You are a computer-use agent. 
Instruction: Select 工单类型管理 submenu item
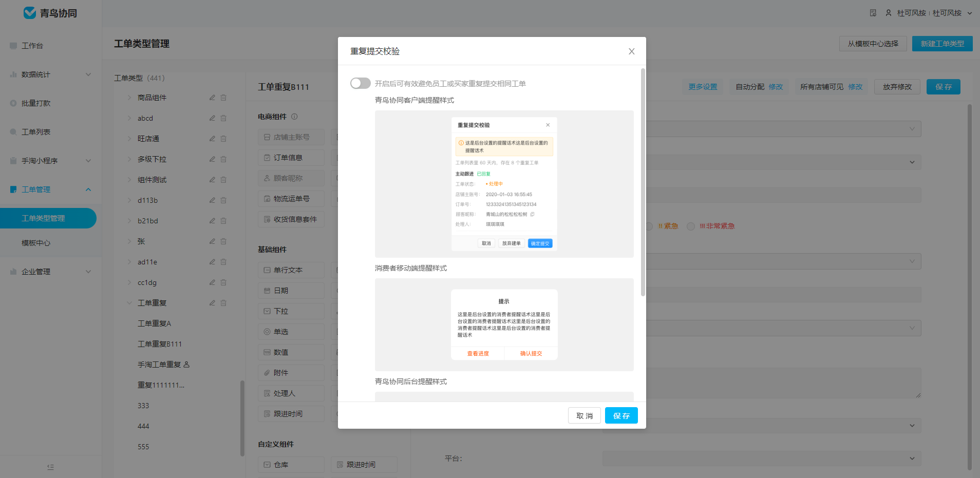click(x=48, y=218)
